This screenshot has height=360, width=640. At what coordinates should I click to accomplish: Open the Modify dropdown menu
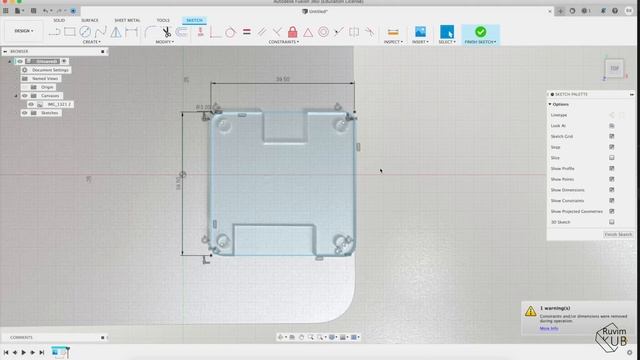click(x=164, y=42)
